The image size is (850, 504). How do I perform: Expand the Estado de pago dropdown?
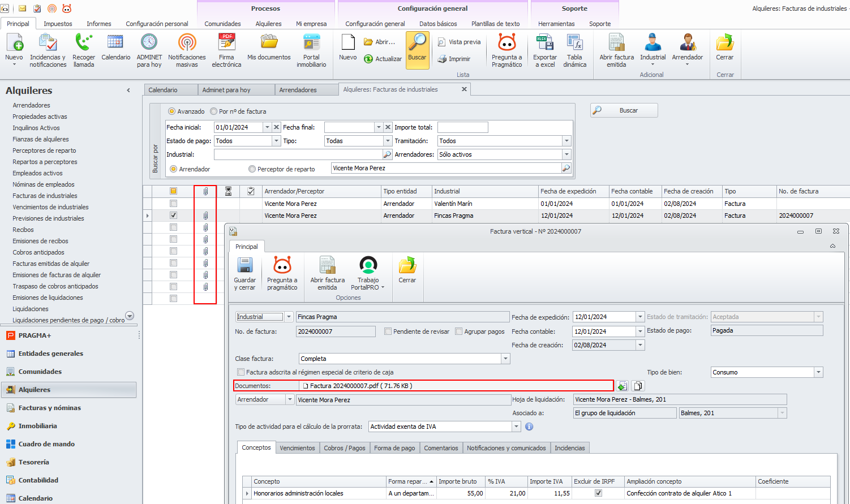(x=277, y=141)
